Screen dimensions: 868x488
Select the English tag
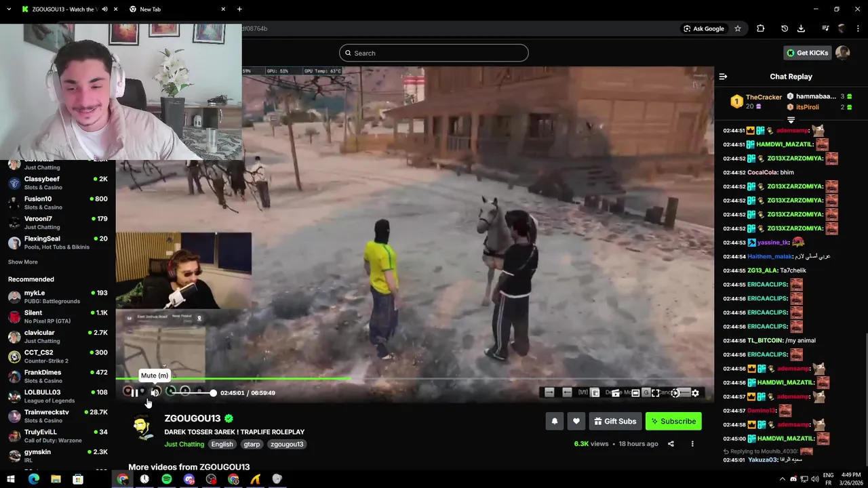(x=222, y=444)
